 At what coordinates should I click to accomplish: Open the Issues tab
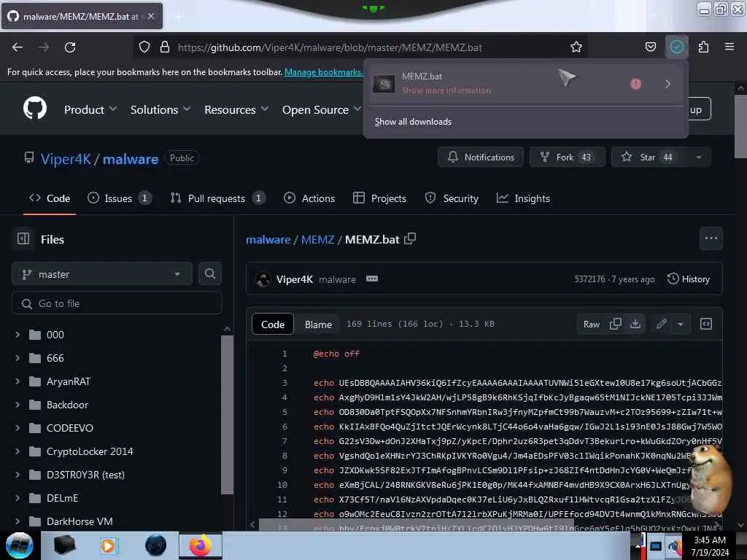coord(119,198)
